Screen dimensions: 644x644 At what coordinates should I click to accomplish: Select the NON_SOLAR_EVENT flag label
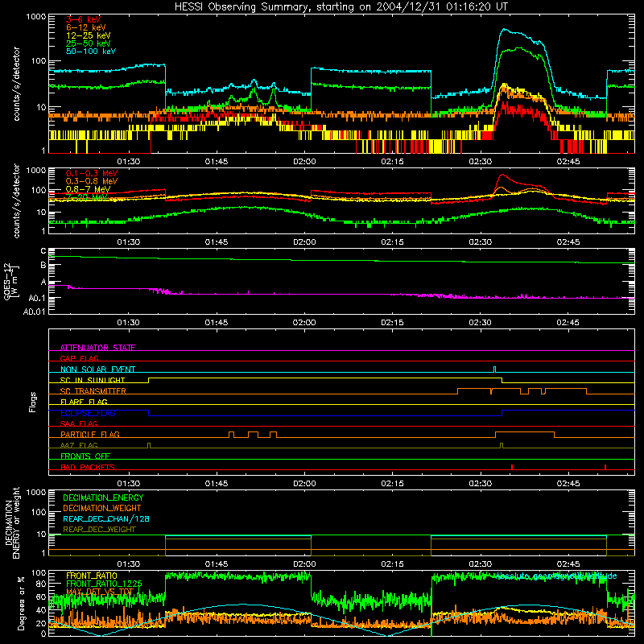pyautogui.click(x=97, y=369)
